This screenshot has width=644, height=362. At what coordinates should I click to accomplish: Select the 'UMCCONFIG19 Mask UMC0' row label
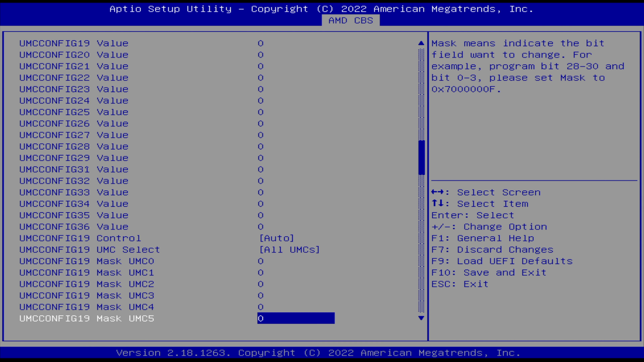(x=87, y=261)
